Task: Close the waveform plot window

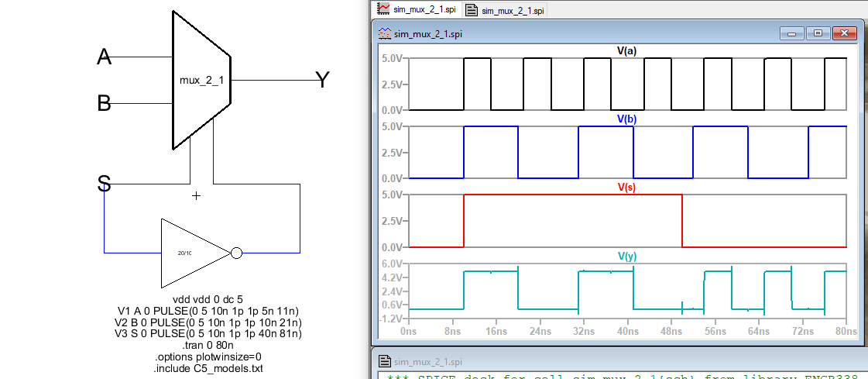Action: tap(843, 33)
